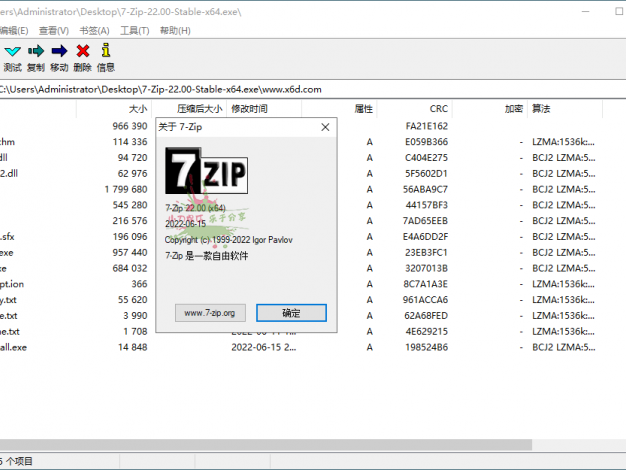
Task: Sort by Packed Size (压缩后大小) column
Action: tap(189, 109)
